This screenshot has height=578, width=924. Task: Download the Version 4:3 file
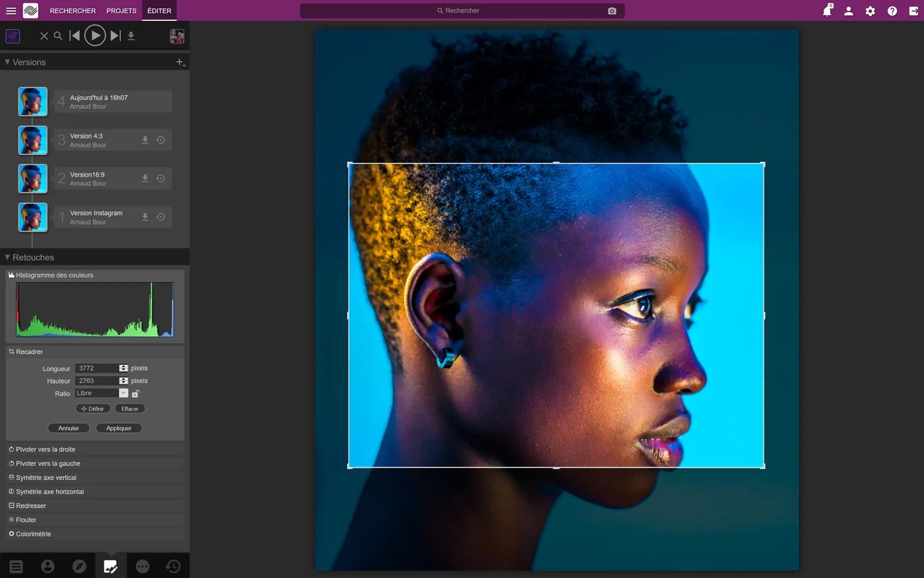(x=145, y=140)
